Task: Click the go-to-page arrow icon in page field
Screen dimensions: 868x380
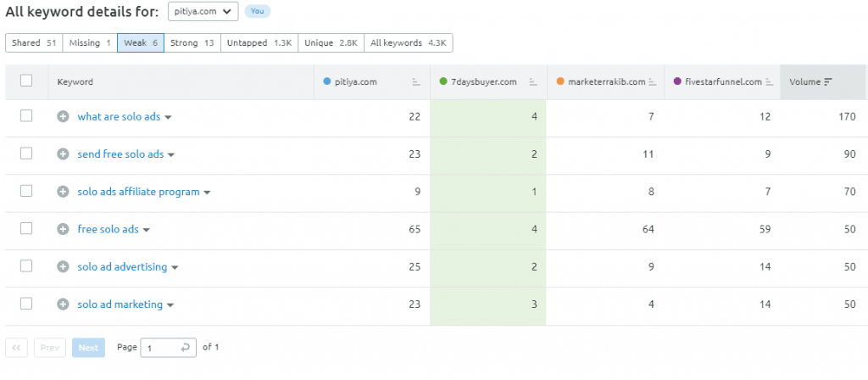Action: click(x=186, y=348)
